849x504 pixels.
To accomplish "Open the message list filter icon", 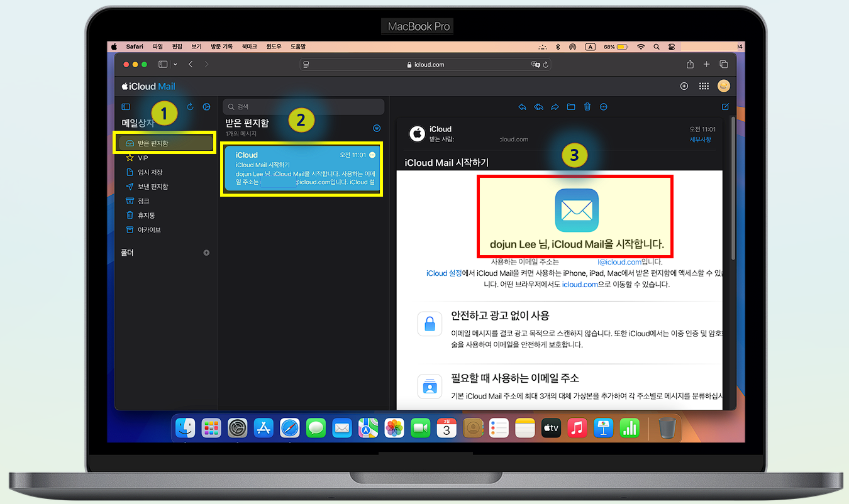I will [x=377, y=128].
